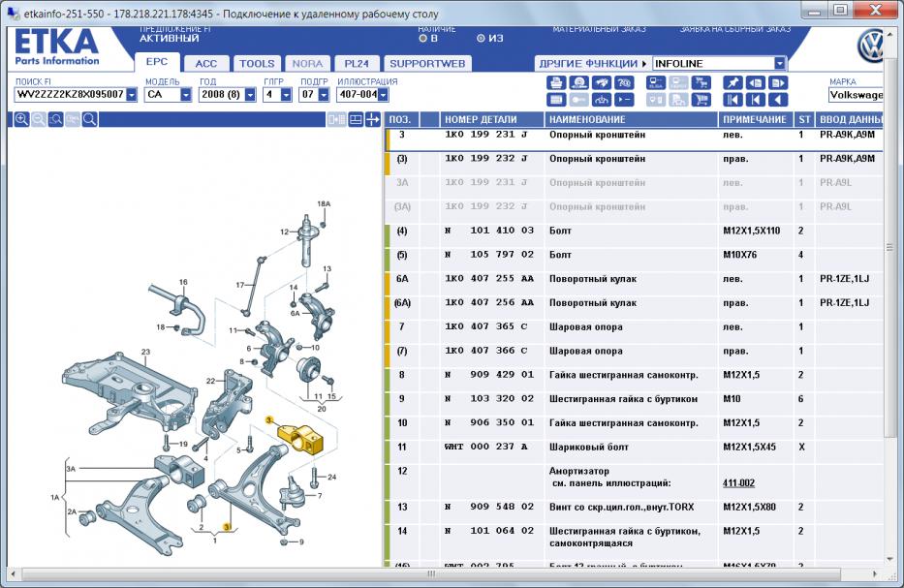Open the SUPPORTWEB tab
This screenshot has height=588, width=904.
coord(427,63)
